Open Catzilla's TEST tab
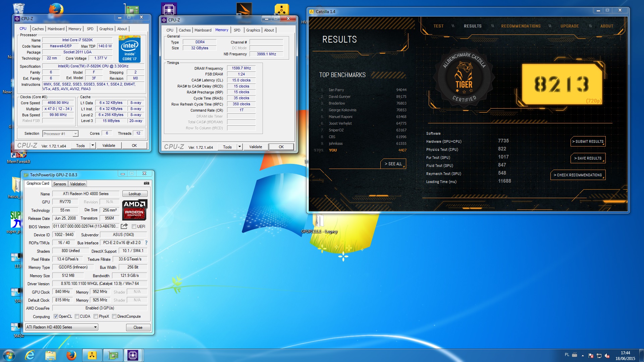 point(438,26)
